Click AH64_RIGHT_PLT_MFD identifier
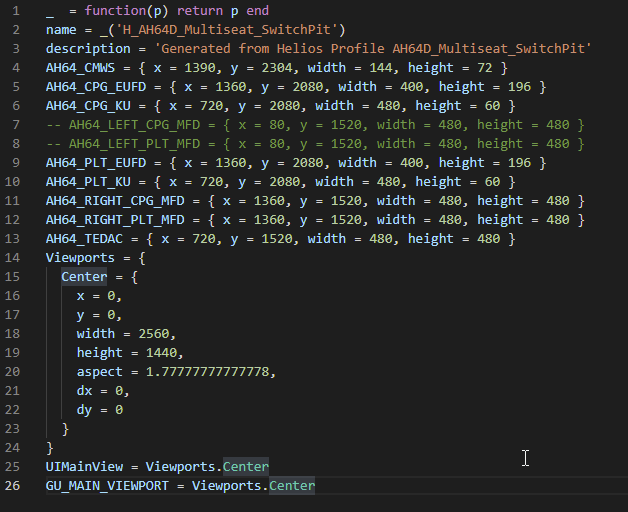Viewport: 628px width, 512px height. click(115, 220)
